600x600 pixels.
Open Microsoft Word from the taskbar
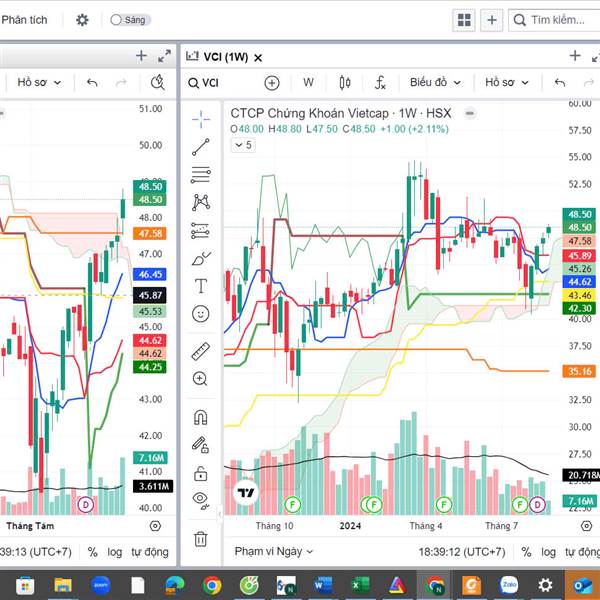[323, 585]
